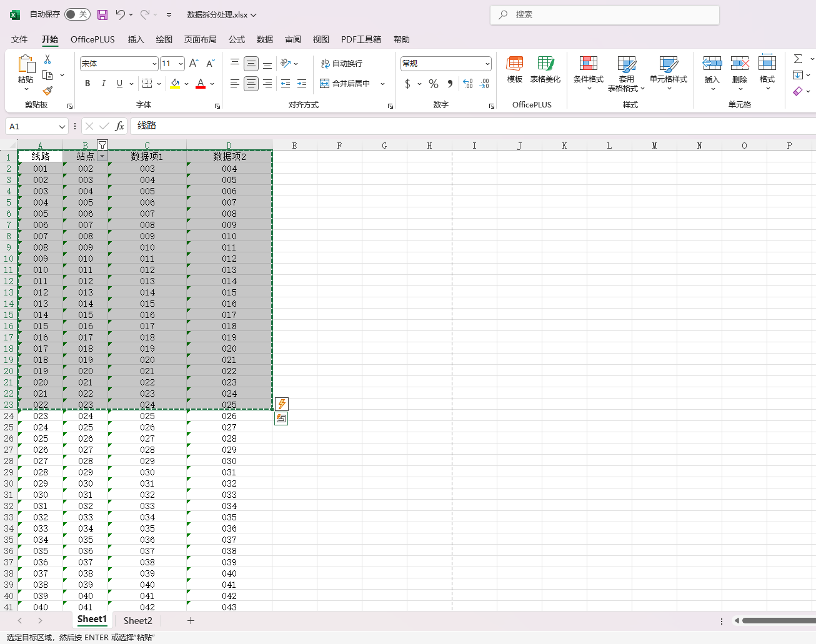The width and height of the screenshot is (816, 644).
Task: Click the Save icon in title bar
Action: pyautogui.click(x=102, y=14)
